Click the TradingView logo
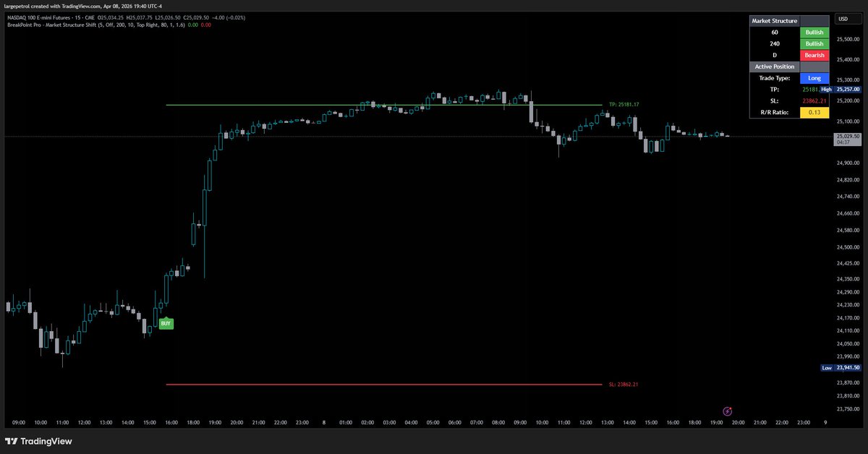 point(38,441)
